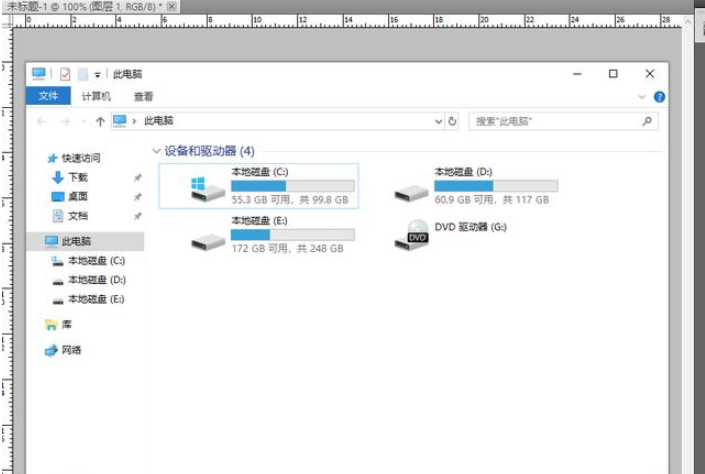Close the Photoshop 未标题-1 document tab
The width and height of the screenshot is (705, 474).
tap(172, 6)
